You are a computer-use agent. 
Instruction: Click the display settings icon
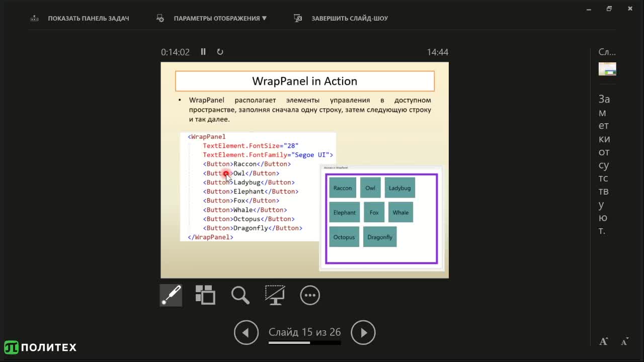coord(160,18)
